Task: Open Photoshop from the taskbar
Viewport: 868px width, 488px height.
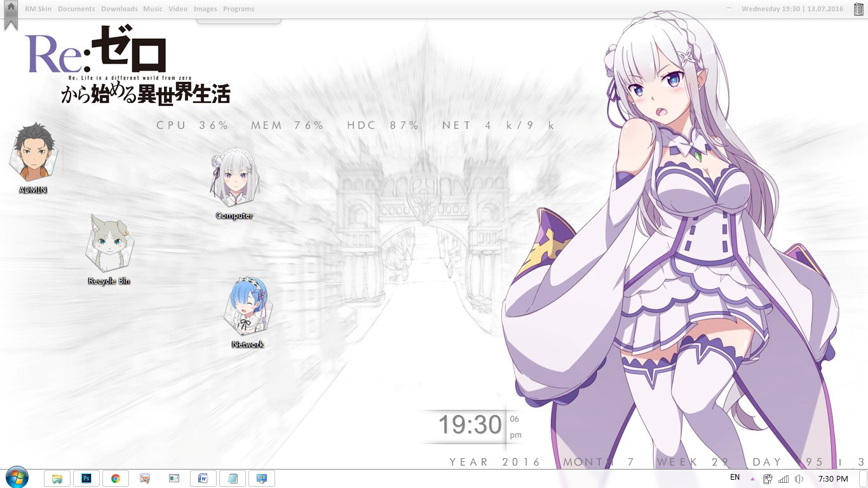Action: [86, 478]
